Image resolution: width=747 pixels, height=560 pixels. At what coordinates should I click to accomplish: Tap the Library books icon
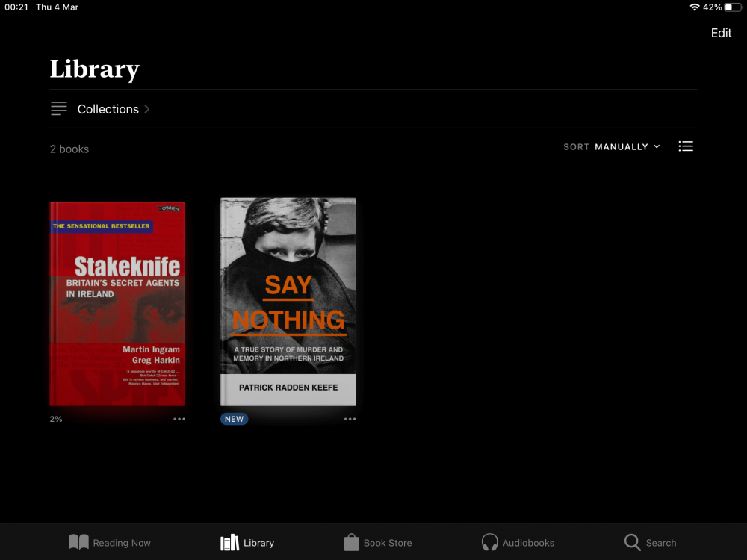(229, 542)
